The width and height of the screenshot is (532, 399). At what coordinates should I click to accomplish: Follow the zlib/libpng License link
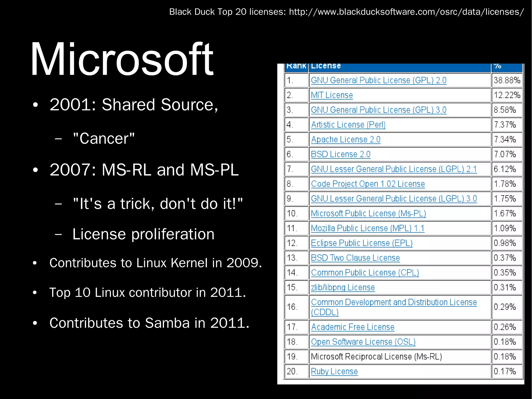coord(343,288)
